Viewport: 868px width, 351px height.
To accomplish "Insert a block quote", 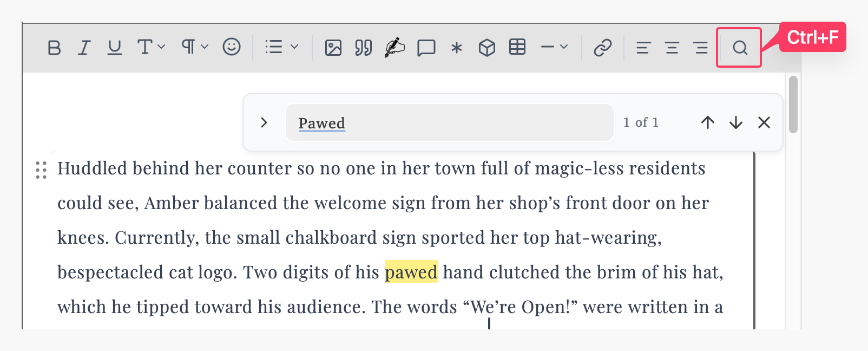I will click(x=364, y=48).
